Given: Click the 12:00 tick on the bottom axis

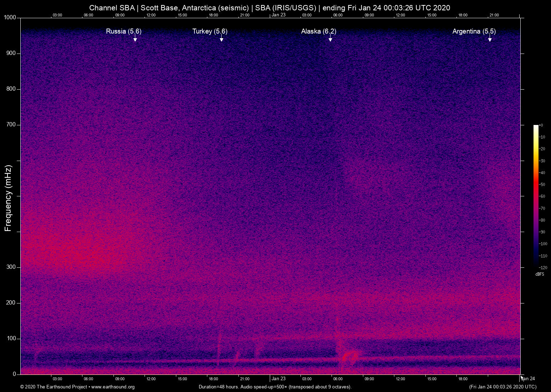Looking at the screenshot, I should [x=151, y=379].
